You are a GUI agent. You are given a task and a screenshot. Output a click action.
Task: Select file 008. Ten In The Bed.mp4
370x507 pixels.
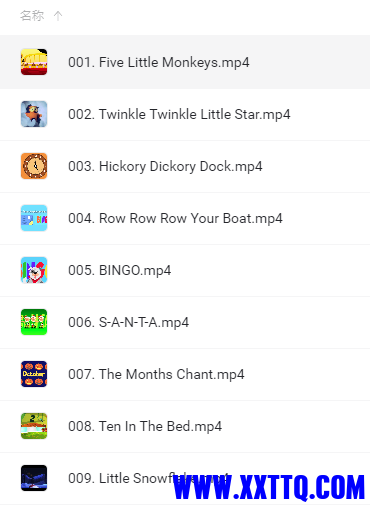[145, 426]
